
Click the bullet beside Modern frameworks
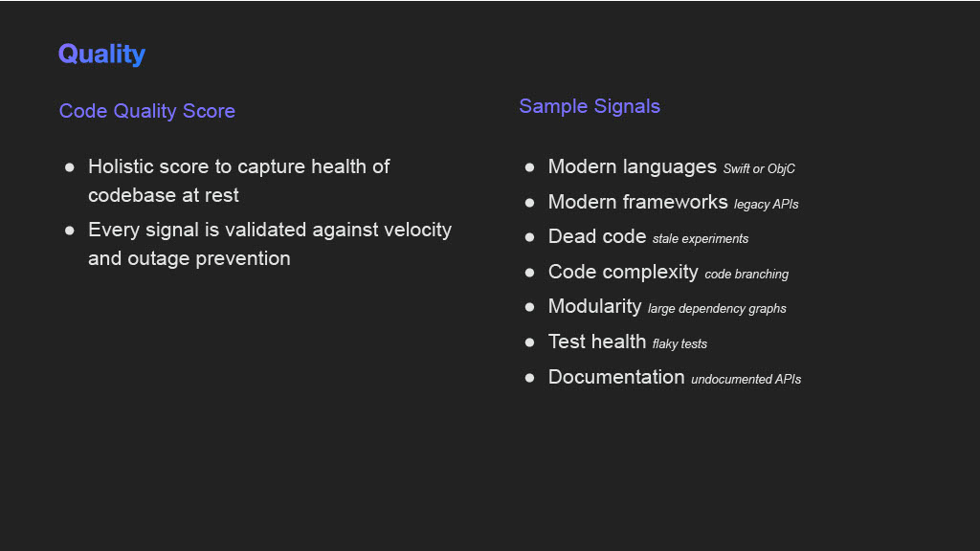point(529,203)
